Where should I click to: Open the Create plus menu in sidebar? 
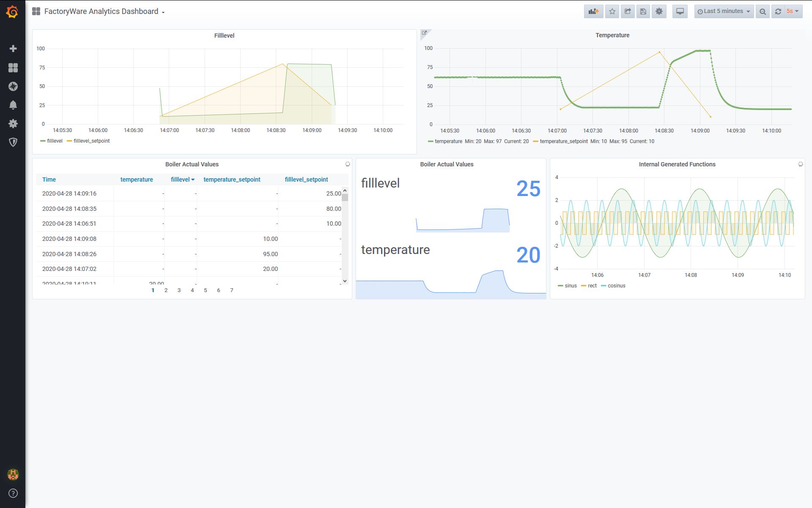pos(13,49)
